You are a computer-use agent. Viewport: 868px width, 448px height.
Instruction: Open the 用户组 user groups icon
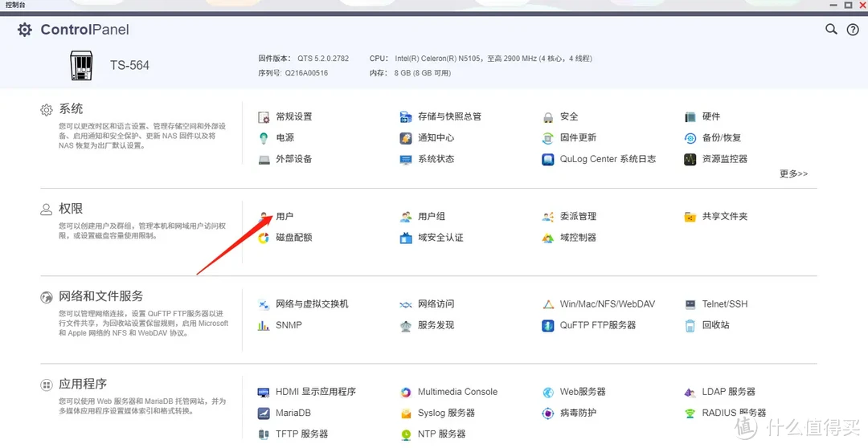tap(406, 217)
